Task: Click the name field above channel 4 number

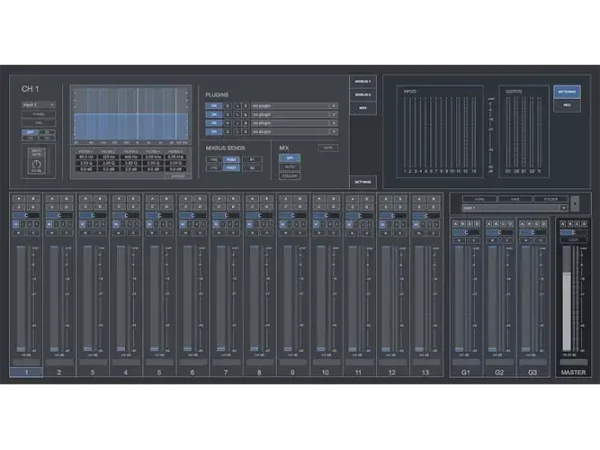Action: 126,362
